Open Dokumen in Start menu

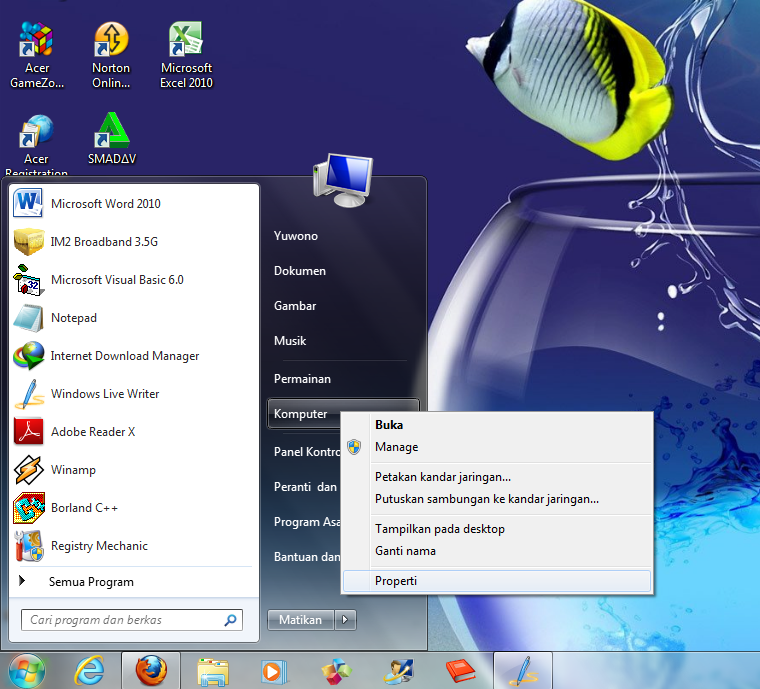pyautogui.click(x=300, y=271)
